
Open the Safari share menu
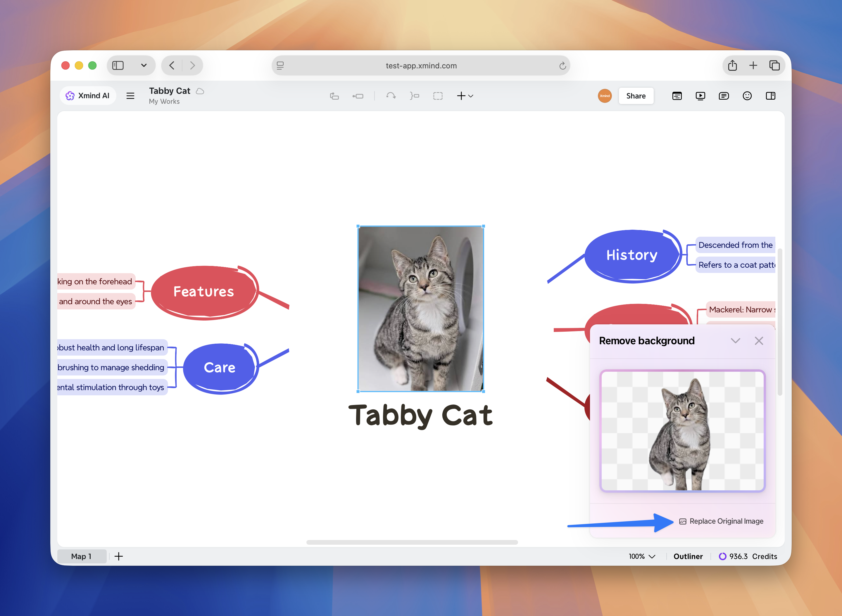(732, 66)
